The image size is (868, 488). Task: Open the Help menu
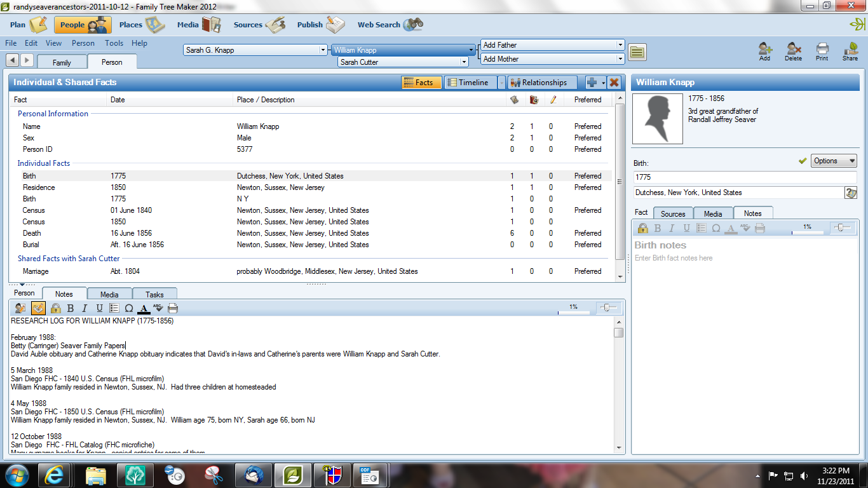pos(139,43)
